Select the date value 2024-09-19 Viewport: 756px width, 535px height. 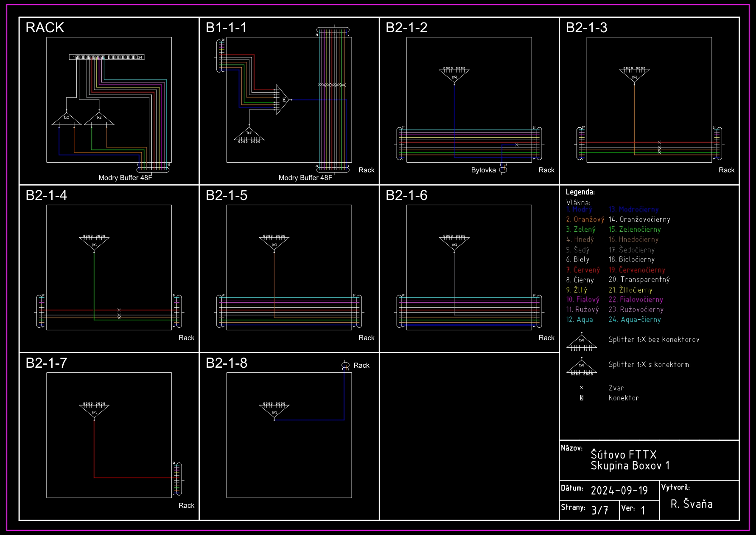coord(619,491)
